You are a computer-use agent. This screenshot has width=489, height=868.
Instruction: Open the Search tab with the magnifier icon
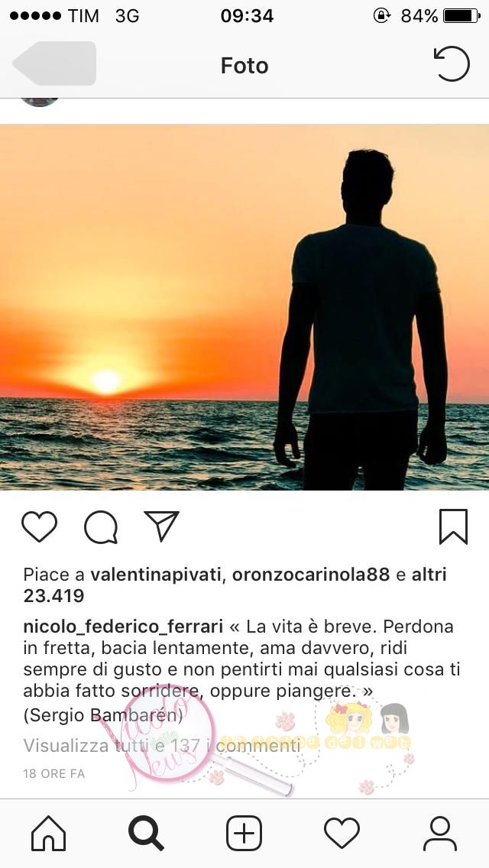[146, 833]
